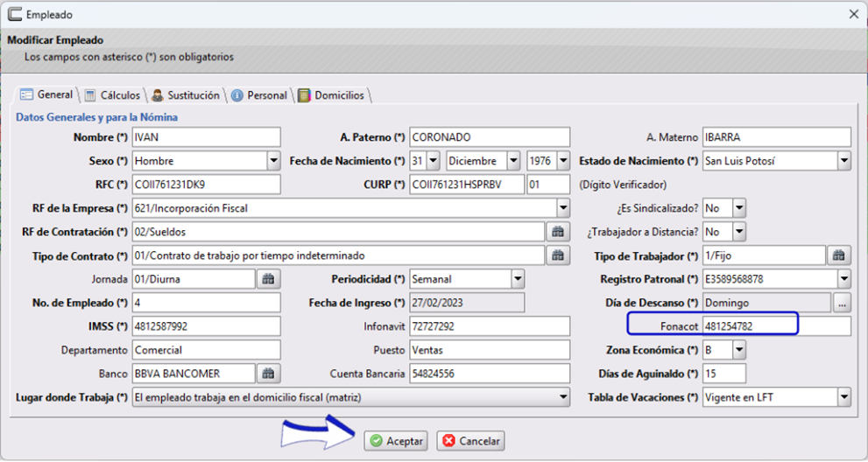Screen dimensions: 868x462
Task: Click the CURP input field
Action: tap(467, 185)
